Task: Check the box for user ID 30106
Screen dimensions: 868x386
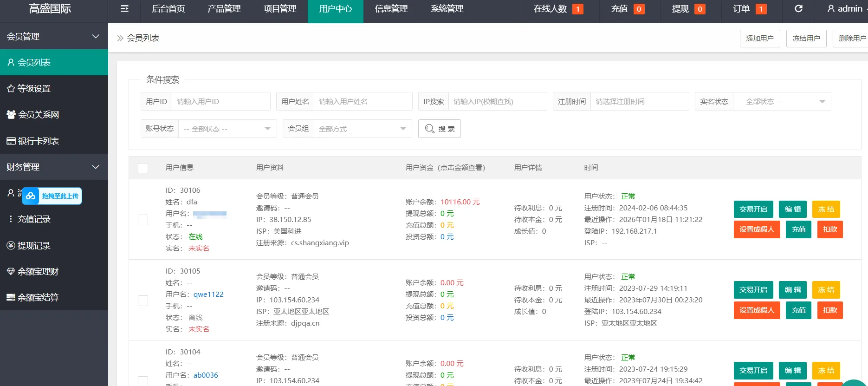Action: coord(143,220)
